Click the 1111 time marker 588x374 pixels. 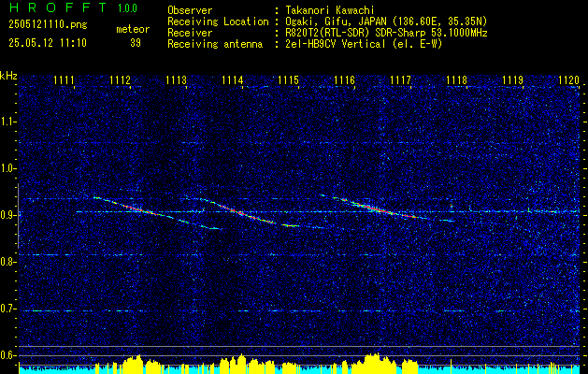tap(64, 80)
